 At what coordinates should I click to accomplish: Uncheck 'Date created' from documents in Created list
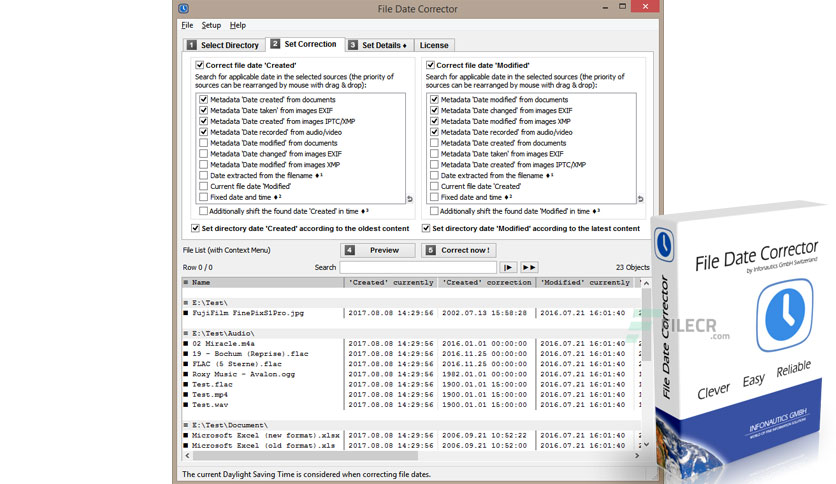click(x=203, y=99)
